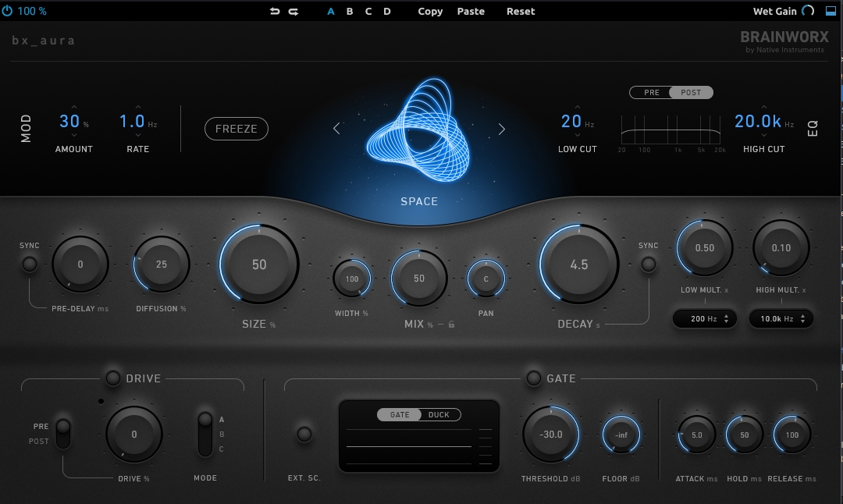Redo with the redo arrow icon
This screenshot has height=504, width=843.
pos(293,11)
